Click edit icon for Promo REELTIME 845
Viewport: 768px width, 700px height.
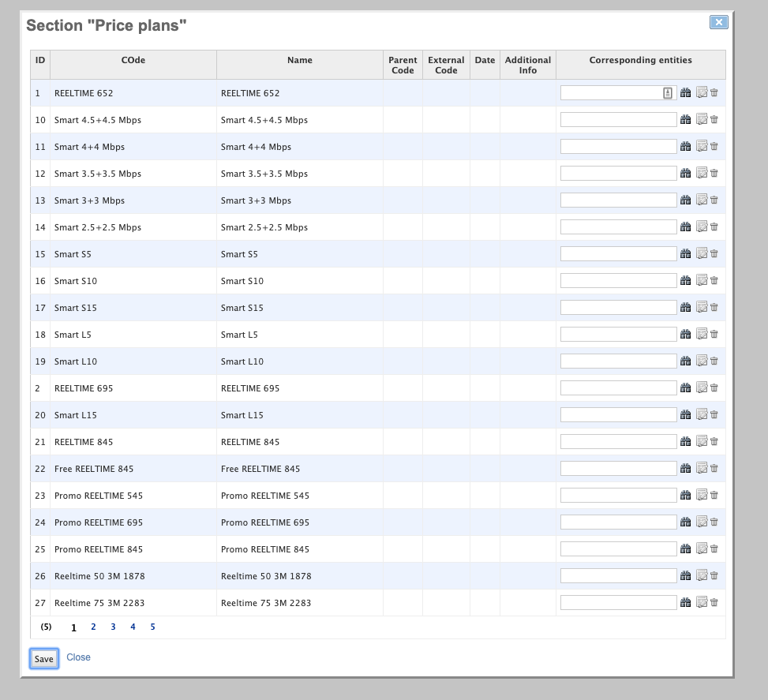[x=702, y=549]
